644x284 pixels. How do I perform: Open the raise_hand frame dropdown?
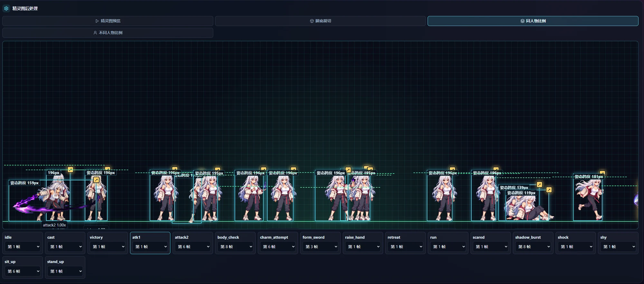[x=363, y=247]
